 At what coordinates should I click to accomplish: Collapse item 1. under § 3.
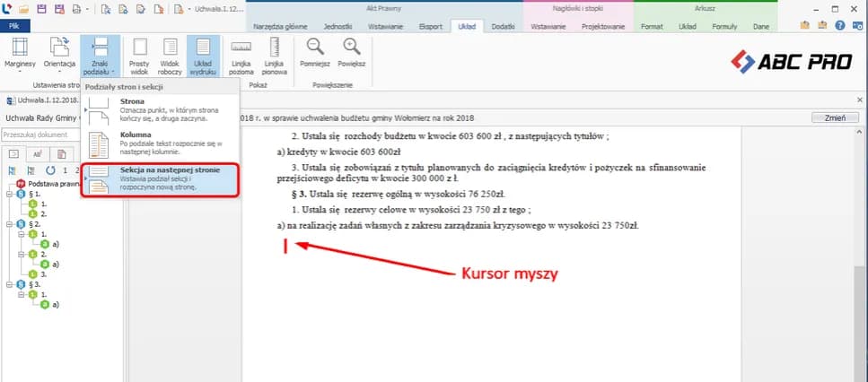(x=21, y=295)
